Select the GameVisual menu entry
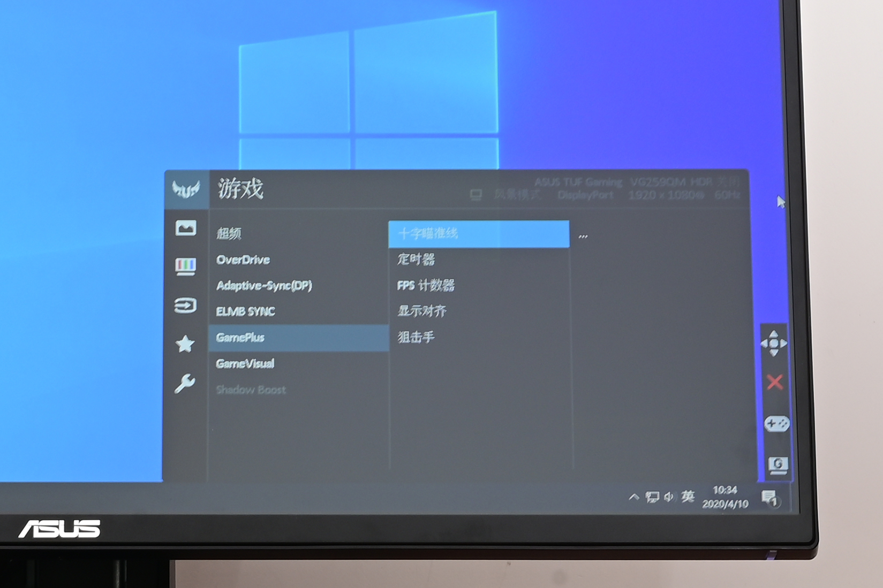The image size is (883, 588). tap(244, 363)
